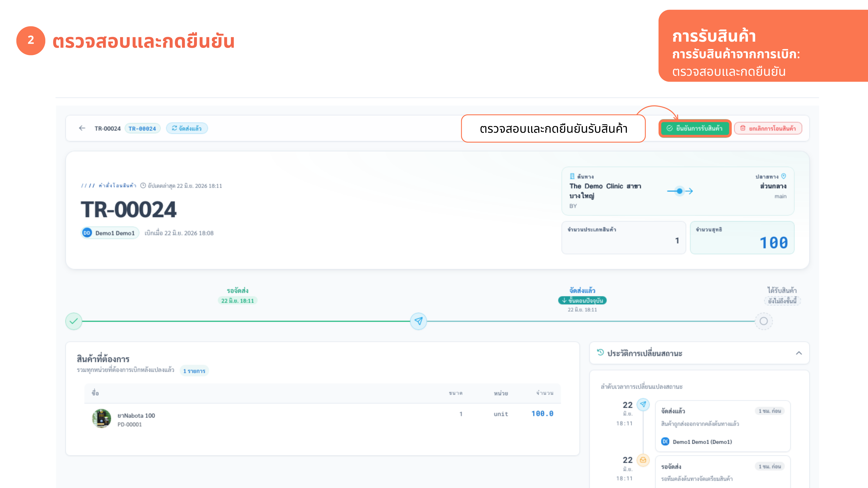Click the ชื่อ column header

coord(95,393)
